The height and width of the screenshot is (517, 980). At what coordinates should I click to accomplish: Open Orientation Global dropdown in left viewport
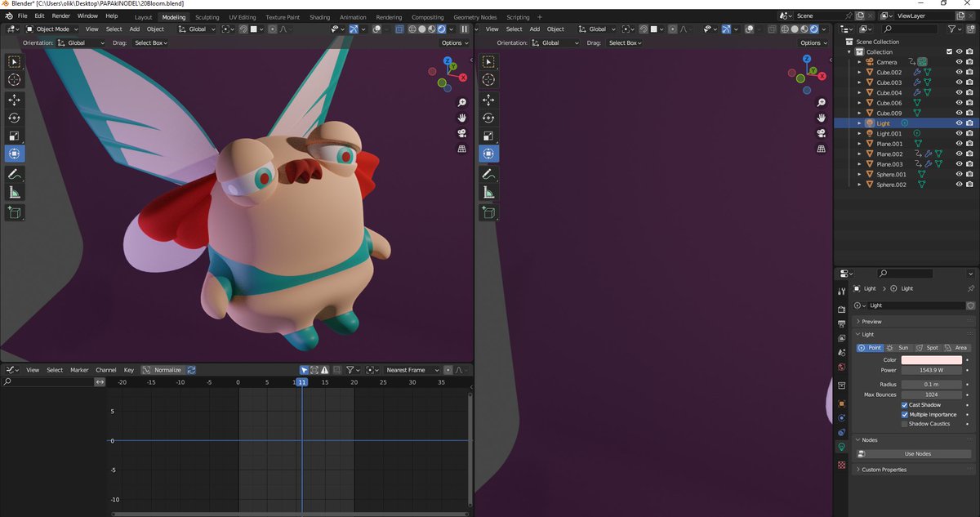coord(81,42)
